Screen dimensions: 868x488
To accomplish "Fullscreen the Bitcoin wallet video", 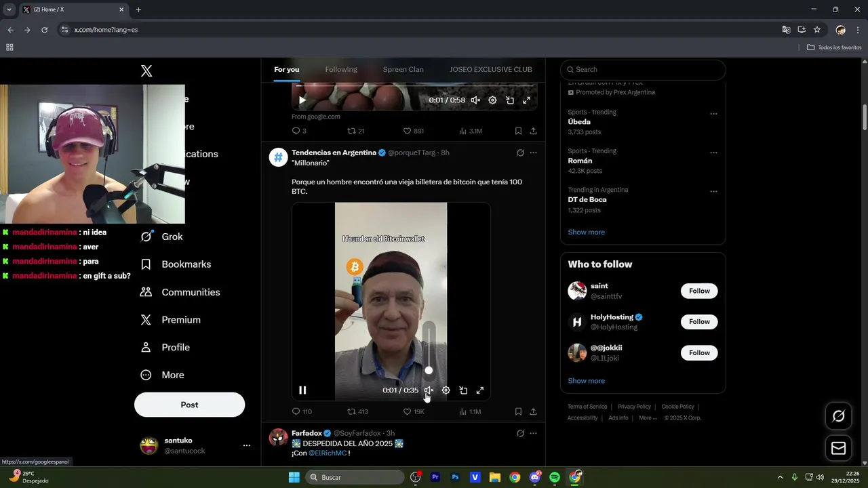I will (x=480, y=390).
